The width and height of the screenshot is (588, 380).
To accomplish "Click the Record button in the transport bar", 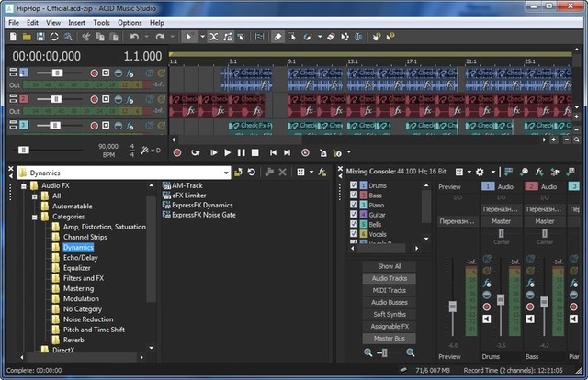I will [x=176, y=152].
